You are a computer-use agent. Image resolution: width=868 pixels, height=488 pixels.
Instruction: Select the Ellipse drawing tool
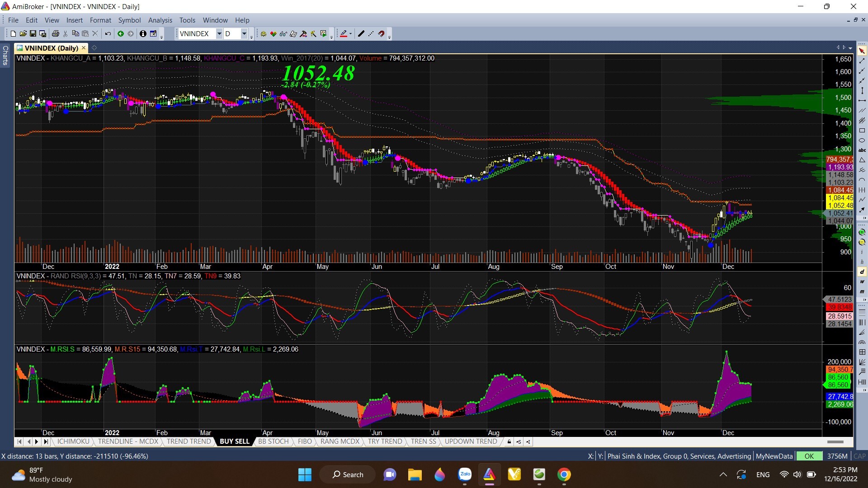point(862,140)
